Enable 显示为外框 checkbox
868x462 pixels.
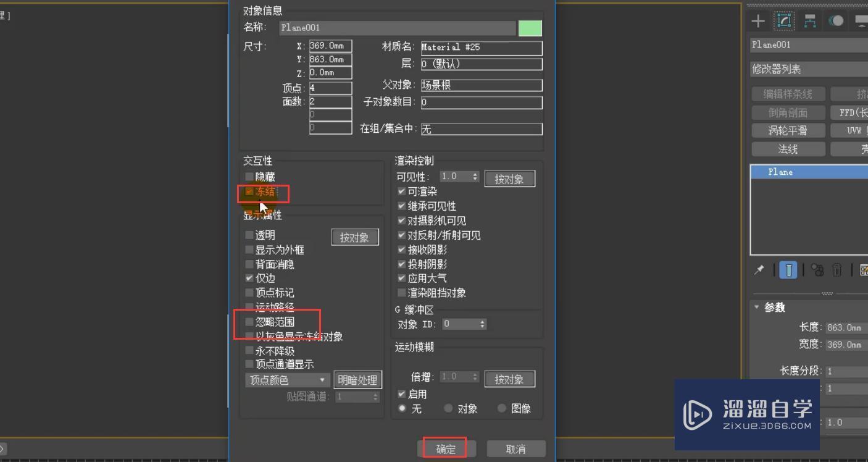tap(249, 250)
